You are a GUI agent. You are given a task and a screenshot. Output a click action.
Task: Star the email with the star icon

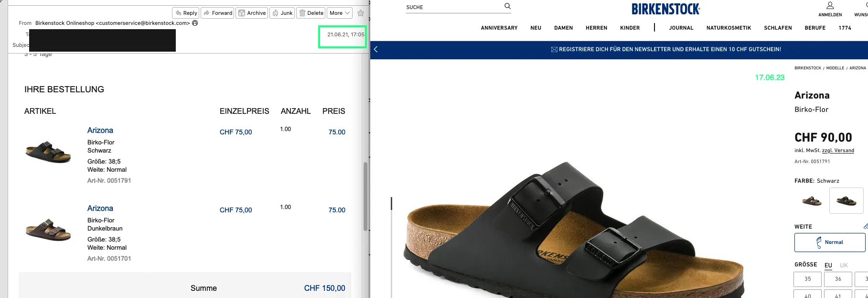361,13
